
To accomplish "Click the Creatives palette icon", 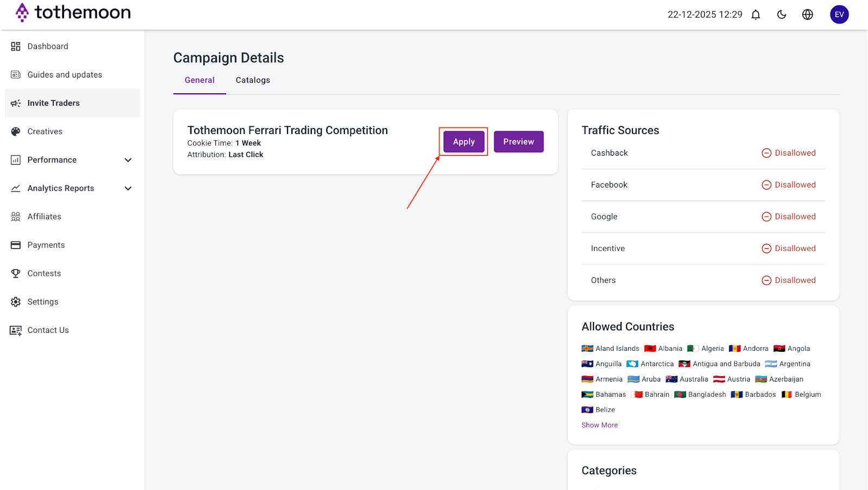I will pyautogui.click(x=16, y=132).
